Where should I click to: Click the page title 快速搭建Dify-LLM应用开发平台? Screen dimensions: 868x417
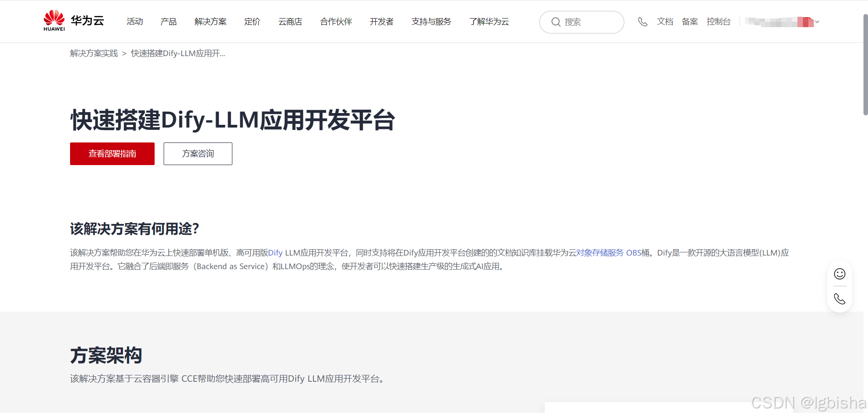pos(233,120)
